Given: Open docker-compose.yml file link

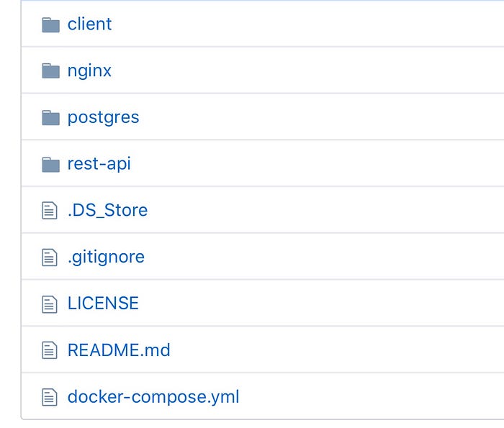Looking at the screenshot, I should click(x=153, y=397).
